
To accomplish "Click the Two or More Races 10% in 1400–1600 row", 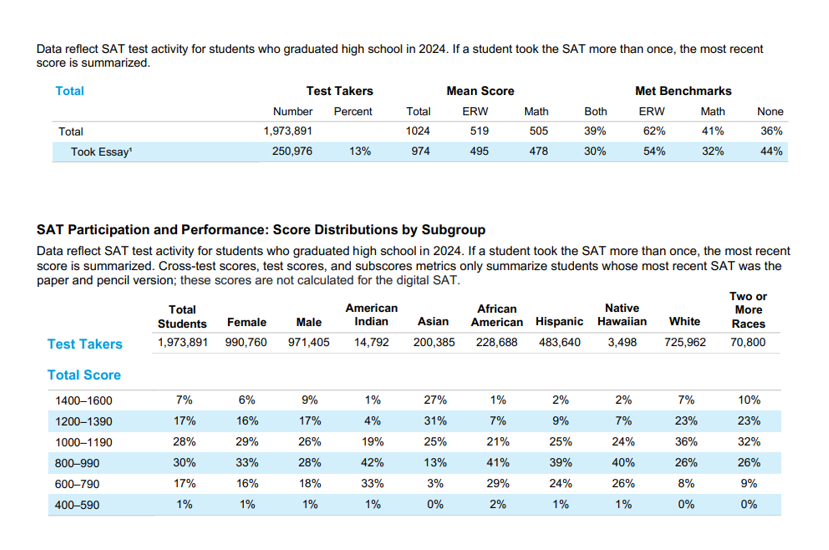I will coord(749,400).
